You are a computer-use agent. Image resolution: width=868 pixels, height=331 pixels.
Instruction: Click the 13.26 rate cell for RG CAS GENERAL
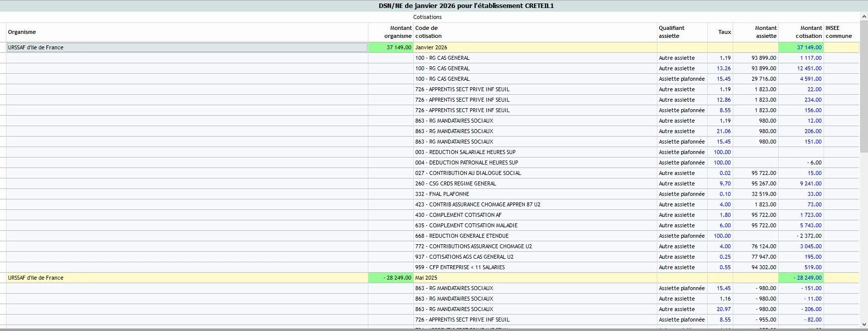click(720, 68)
